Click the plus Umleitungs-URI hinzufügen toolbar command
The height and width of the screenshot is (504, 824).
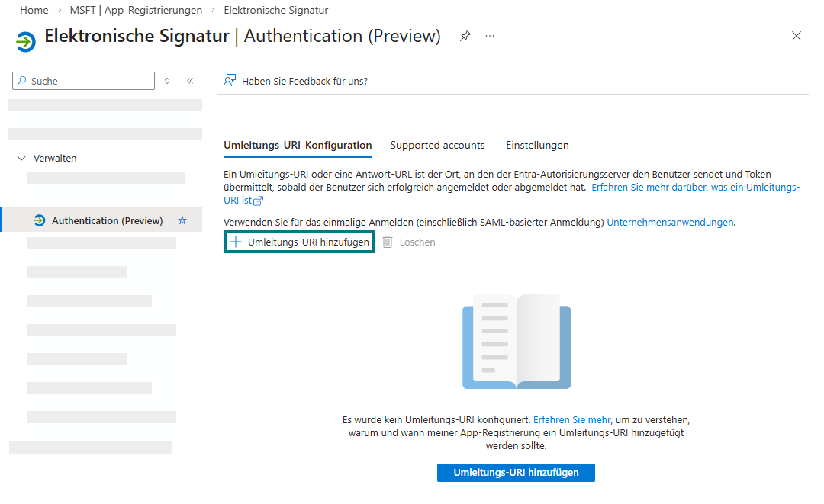click(x=300, y=242)
